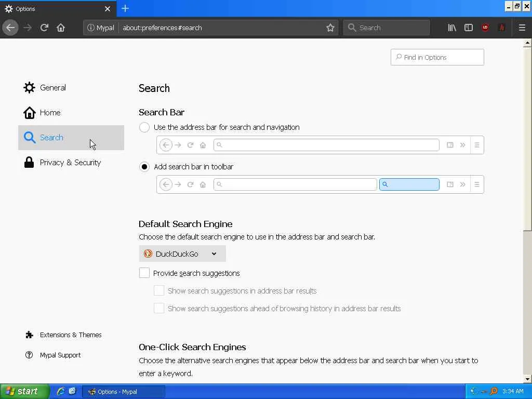Select address bar for search radio

pyautogui.click(x=144, y=127)
